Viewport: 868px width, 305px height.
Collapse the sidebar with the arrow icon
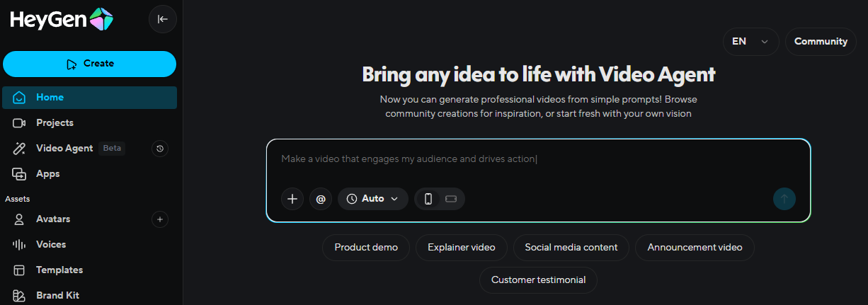pos(163,19)
